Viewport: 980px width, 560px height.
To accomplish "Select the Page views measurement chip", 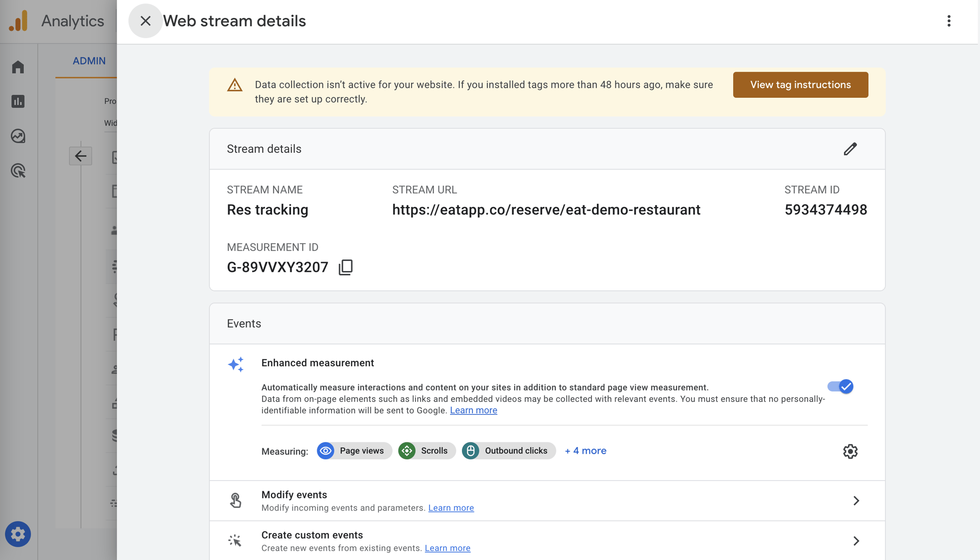I will [x=354, y=451].
